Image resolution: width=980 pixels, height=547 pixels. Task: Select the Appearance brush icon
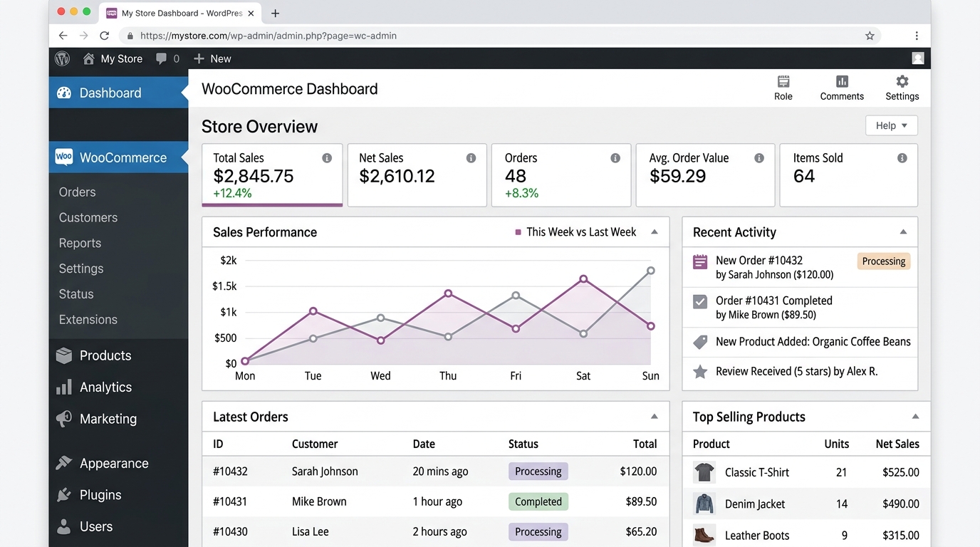pos(63,463)
